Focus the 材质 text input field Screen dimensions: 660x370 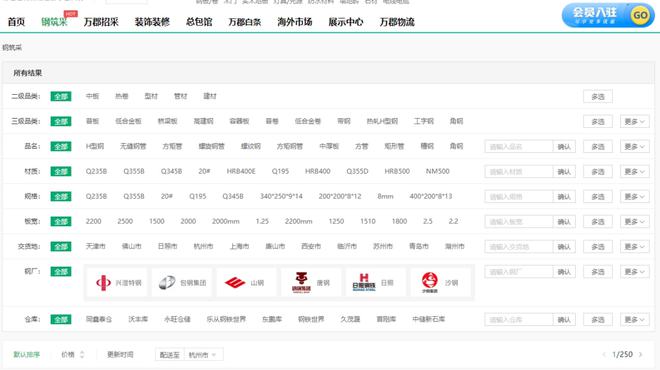click(519, 172)
